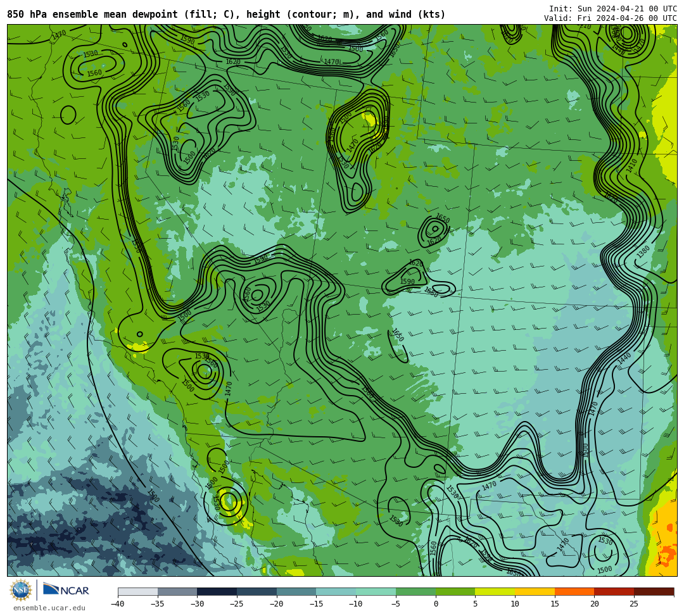Screen dimensions: 684x616
Task: Pick the orange 15 to 20 colorbar segment
Action: (x=574, y=591)
